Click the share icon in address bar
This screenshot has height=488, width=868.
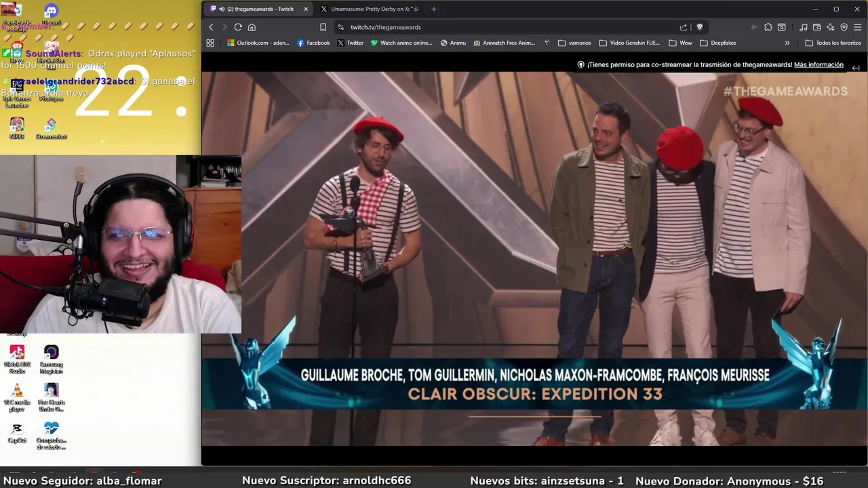tap(684, 27)
